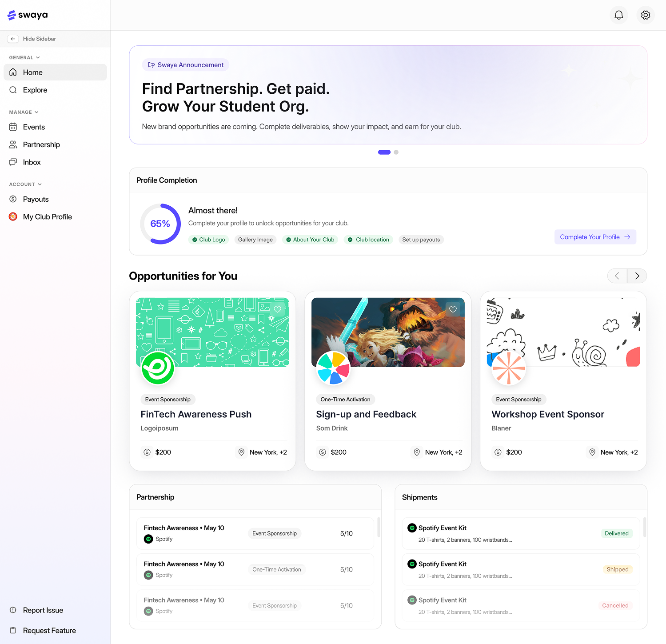666x644 pixels.
Task: Open Workshop Event Sponsor card image
Action: [x=563, y=332]
